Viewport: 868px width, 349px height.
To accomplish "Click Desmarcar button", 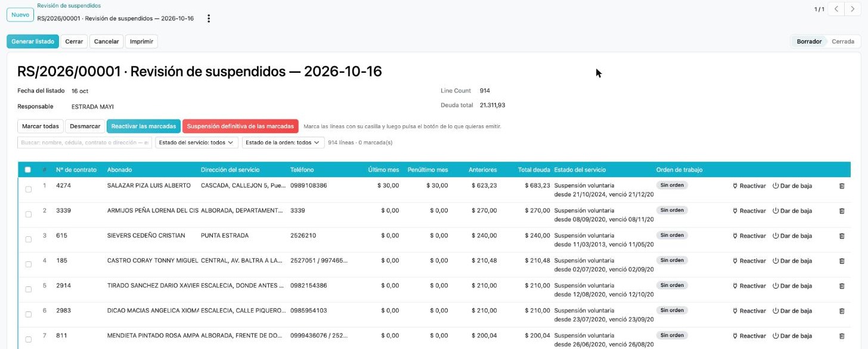I will point(85,126).
